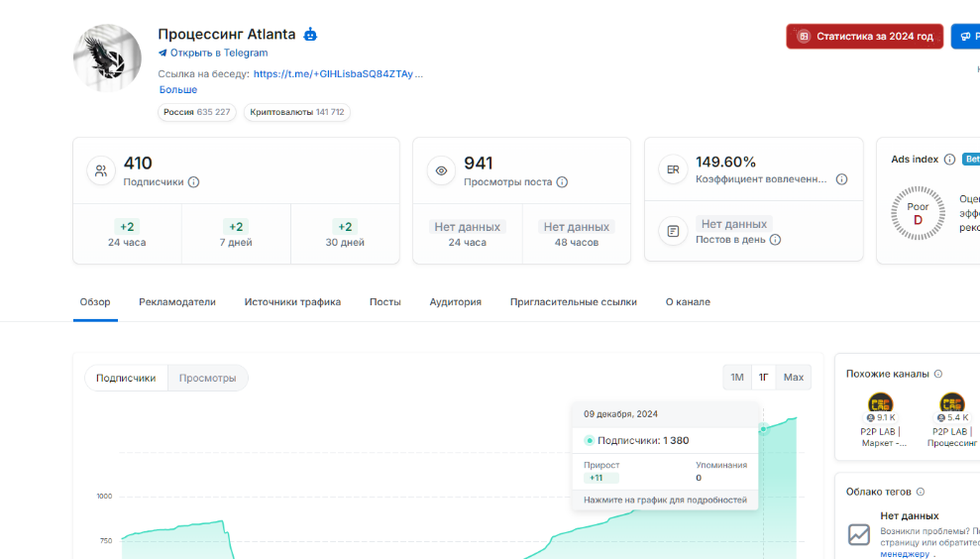
Task: Switch to the Аудитория tab
Action: [x=455, y=302]
